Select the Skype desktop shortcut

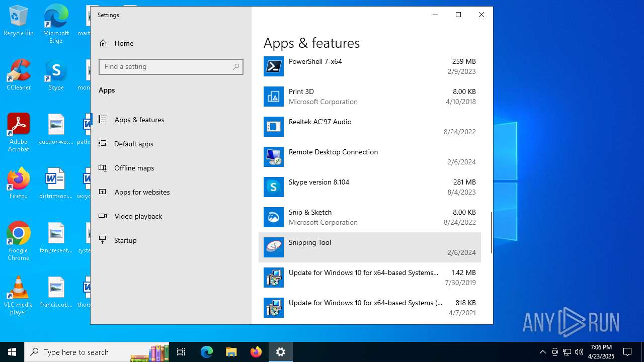coord(56,75)
